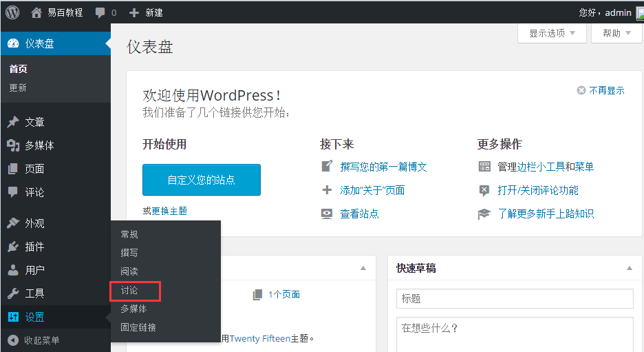644x352 pixels.
Task: Click the dashboard gauge icon beside 仪表盘
Action: click(13, 43)
